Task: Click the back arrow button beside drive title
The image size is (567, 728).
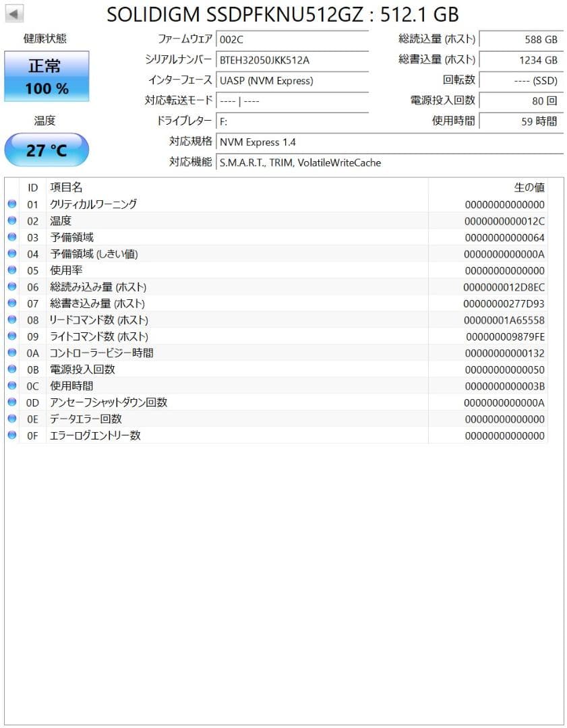Action: click(x=14, y=14)
